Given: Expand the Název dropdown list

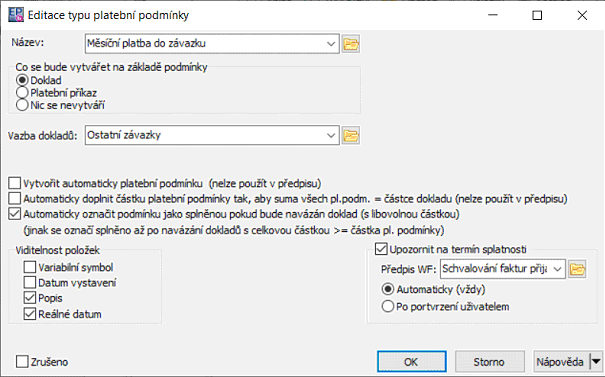Looking at the screenshot, I should (x=331, y=44).
